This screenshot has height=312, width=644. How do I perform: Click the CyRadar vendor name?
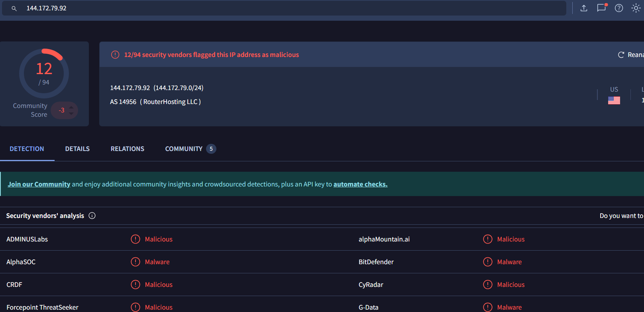[x=371, y=285]
